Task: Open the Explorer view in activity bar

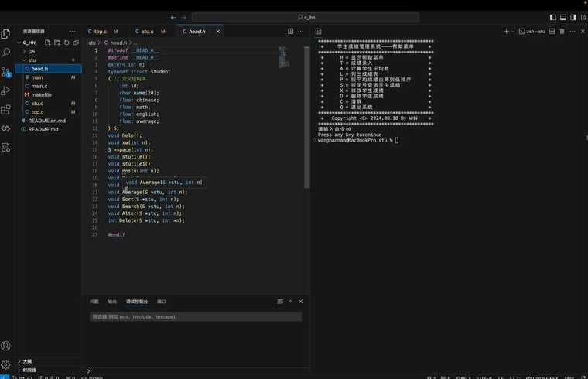Action: [x=5, y=34]
